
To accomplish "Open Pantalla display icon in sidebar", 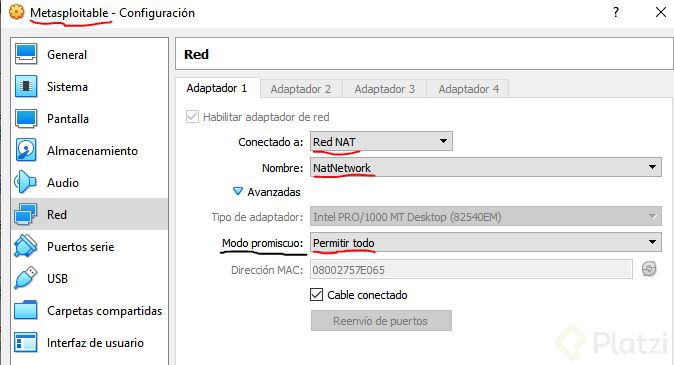I will [26, 119].
